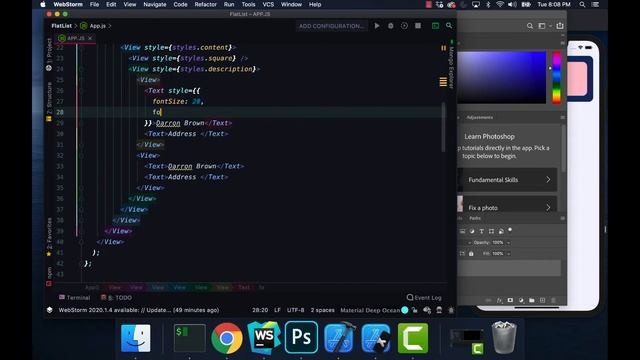Toggle tool windows quick access icon in status bar

tap(50, 310)
